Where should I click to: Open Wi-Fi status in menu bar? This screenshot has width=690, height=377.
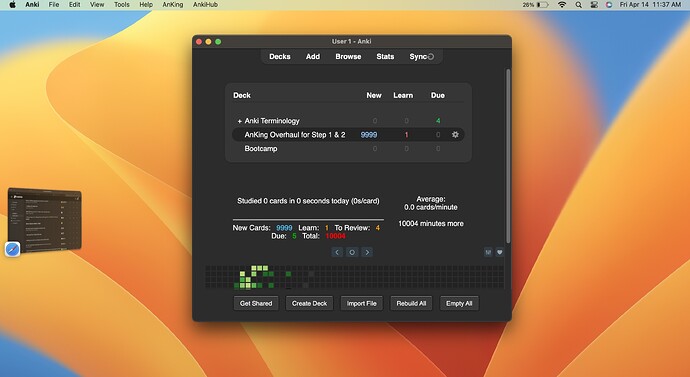click(x=562, y=5)
